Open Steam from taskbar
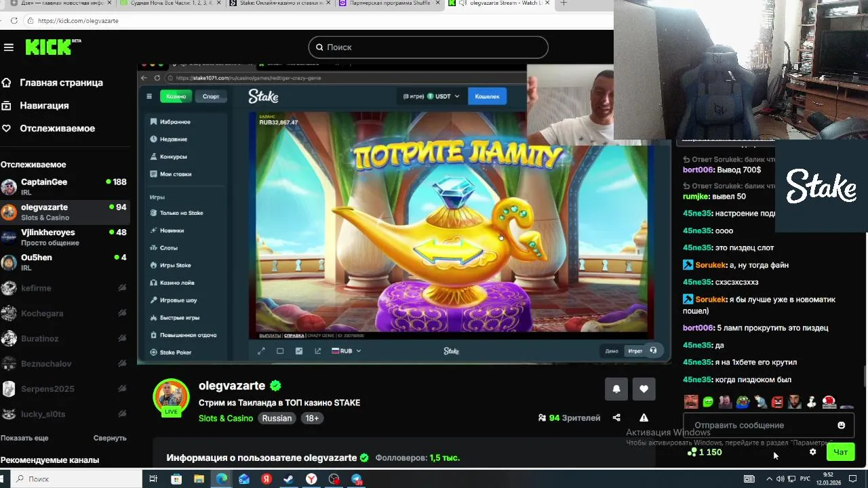Image resolution: width=868 pixels, height=488 pixels. (x=288, y=479)
